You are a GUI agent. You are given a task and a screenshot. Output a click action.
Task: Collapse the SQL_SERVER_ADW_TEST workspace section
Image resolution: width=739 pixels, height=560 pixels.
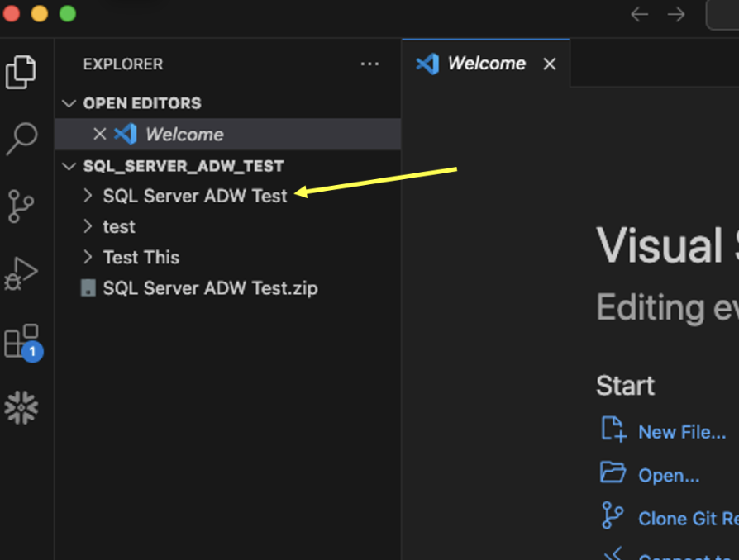click(69, 165)
